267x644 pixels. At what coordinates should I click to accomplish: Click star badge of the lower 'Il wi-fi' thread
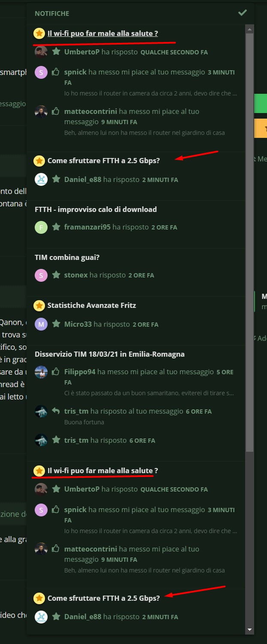pos(39,471)
